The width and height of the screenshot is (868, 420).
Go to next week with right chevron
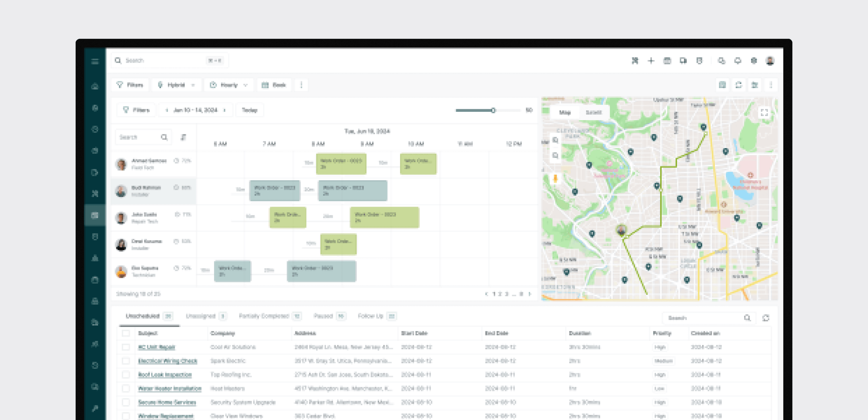point(225,110)
